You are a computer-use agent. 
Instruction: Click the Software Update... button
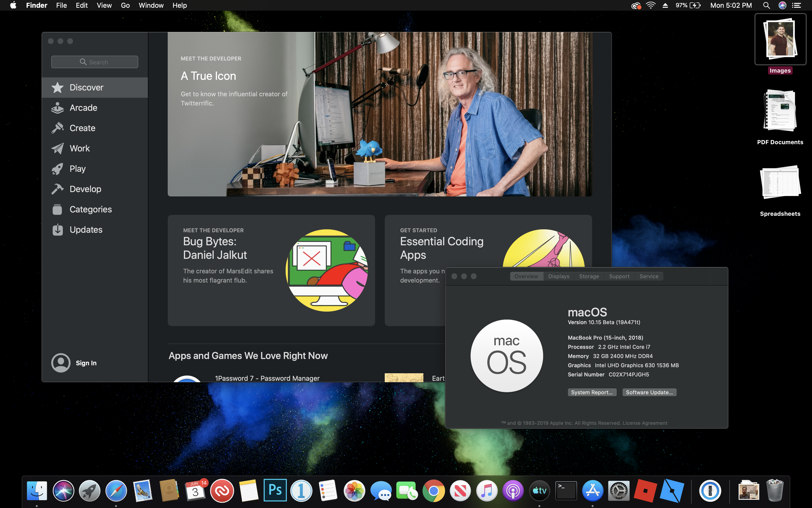[x=649, y=392]
